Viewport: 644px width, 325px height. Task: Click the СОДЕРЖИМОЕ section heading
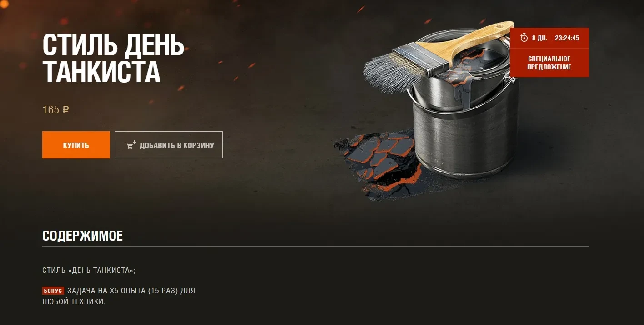(x=82, y=236)
